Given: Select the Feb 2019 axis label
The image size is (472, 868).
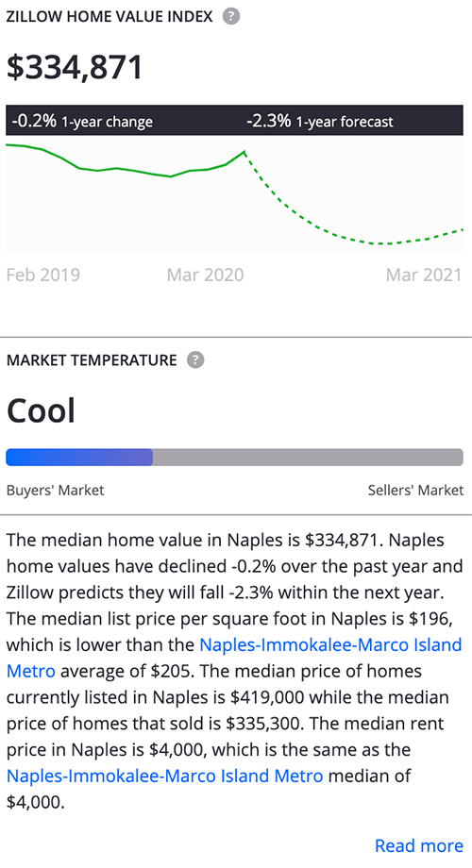Looking at the screenshot, I should 43,275.
